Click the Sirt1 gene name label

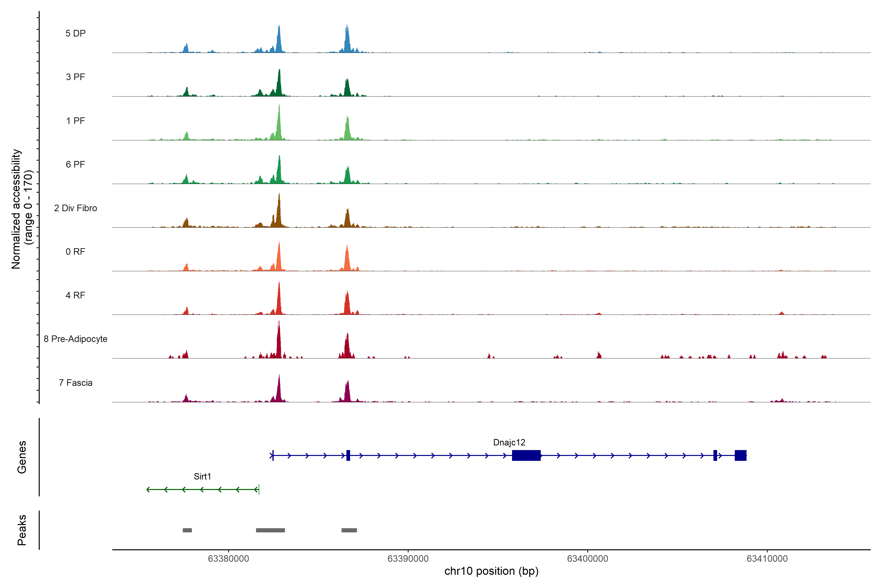pos(202,477)
